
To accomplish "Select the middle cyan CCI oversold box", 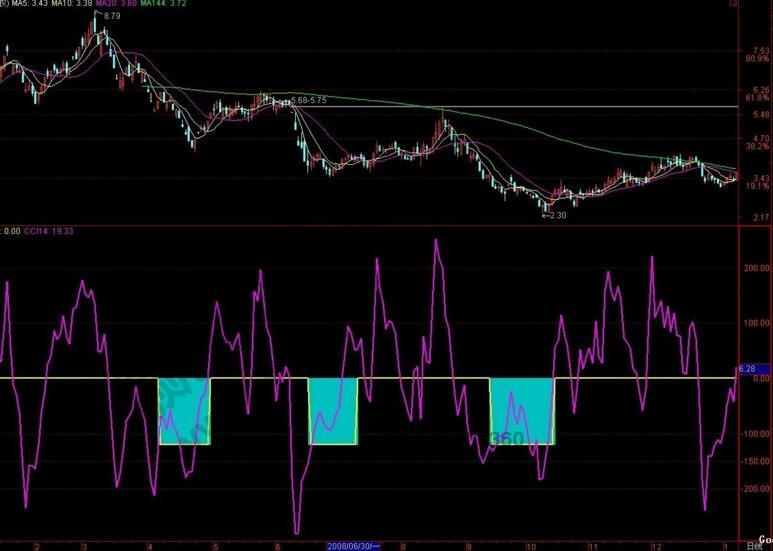I will (333, 411).
